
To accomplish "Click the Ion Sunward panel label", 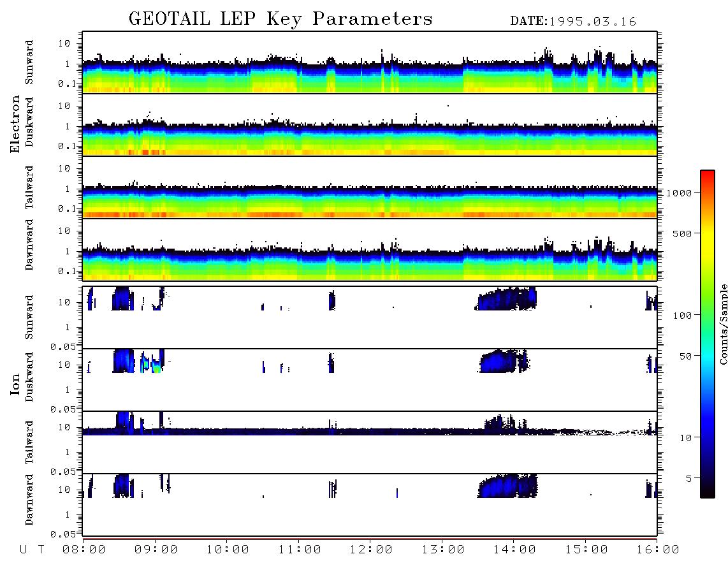I will click(x=29, y=317).
